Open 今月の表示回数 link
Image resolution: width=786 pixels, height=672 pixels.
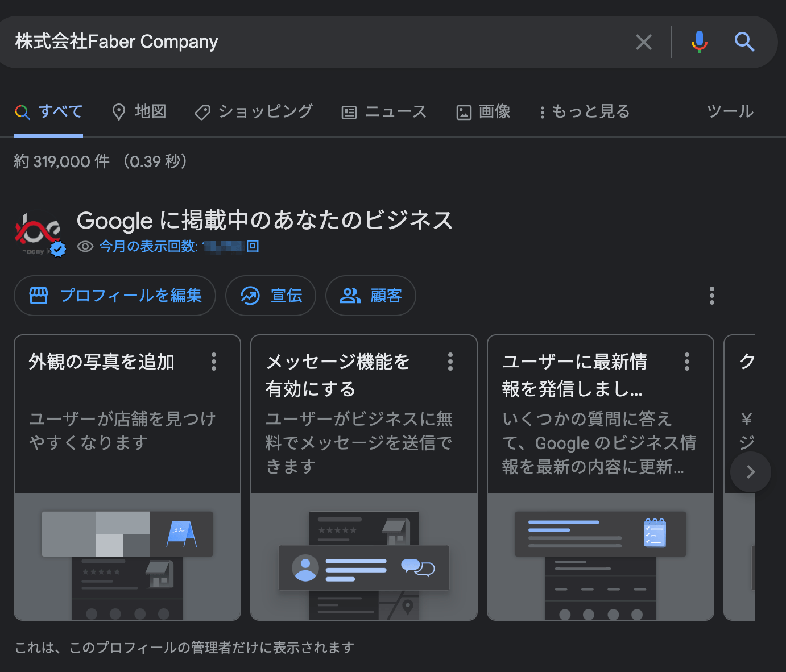pyautogui.click(x=180, y=246)
